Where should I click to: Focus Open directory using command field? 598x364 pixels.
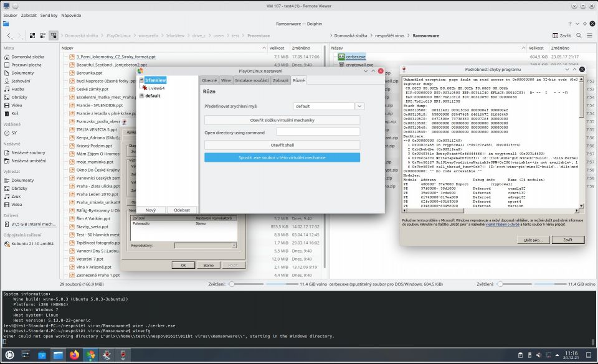click(x=318, y=132)
